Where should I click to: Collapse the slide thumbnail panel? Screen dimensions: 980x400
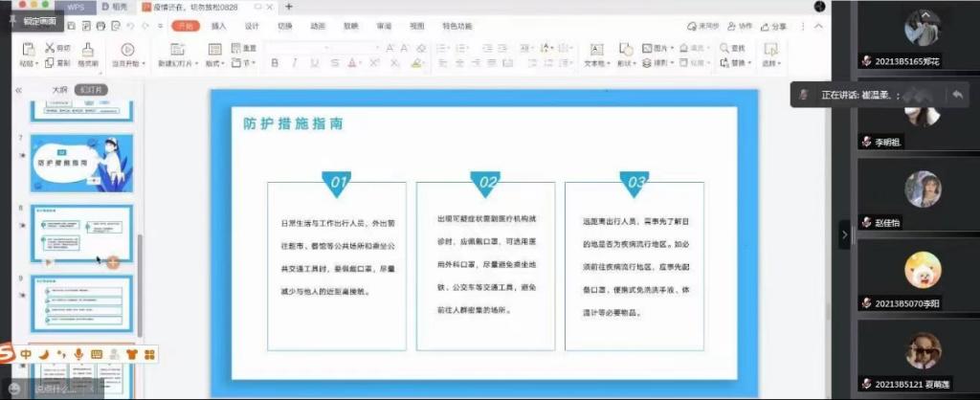point(18,90)
